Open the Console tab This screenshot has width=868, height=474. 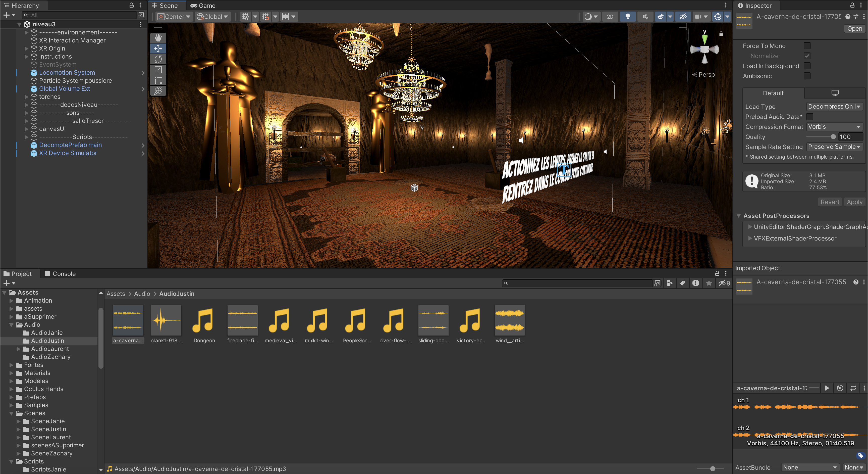(x=60, y=274)
